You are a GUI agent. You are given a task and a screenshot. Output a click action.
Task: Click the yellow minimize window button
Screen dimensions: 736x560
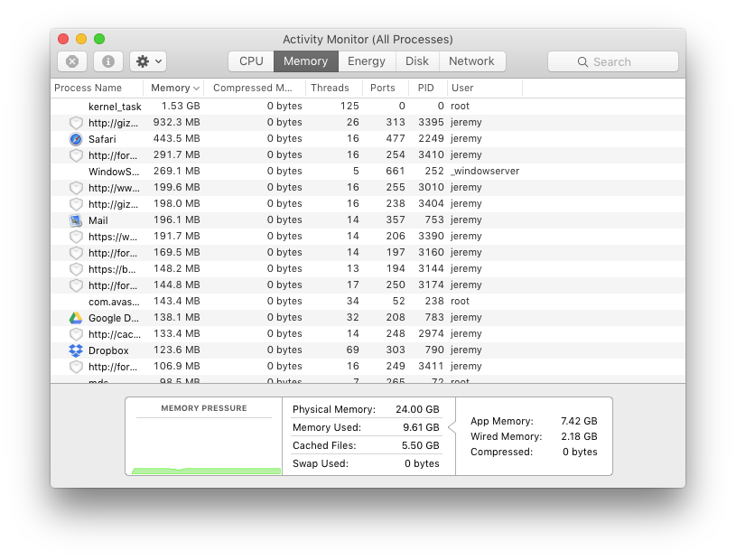(81, 39)
